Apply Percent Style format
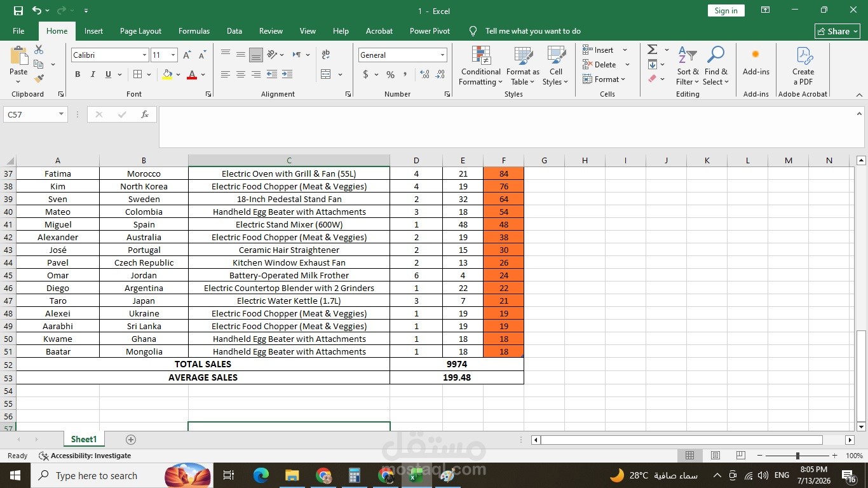 [x=390, y=74]
